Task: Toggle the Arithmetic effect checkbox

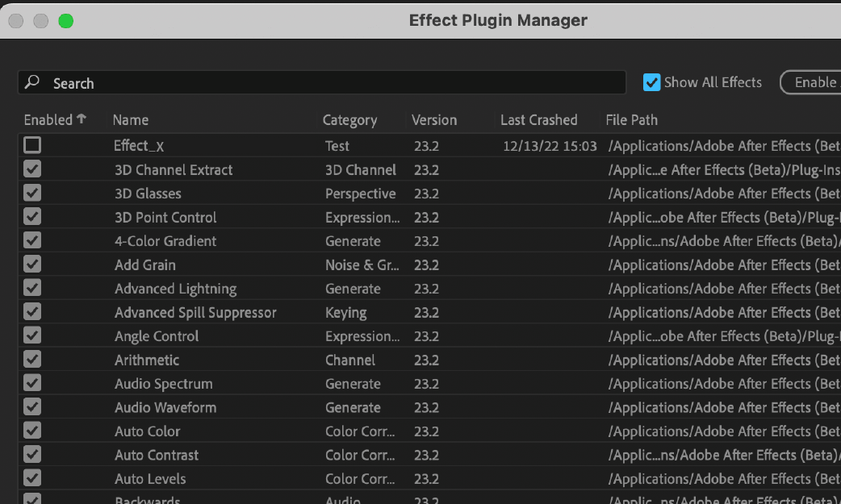Action: click(x=32, y=360)
